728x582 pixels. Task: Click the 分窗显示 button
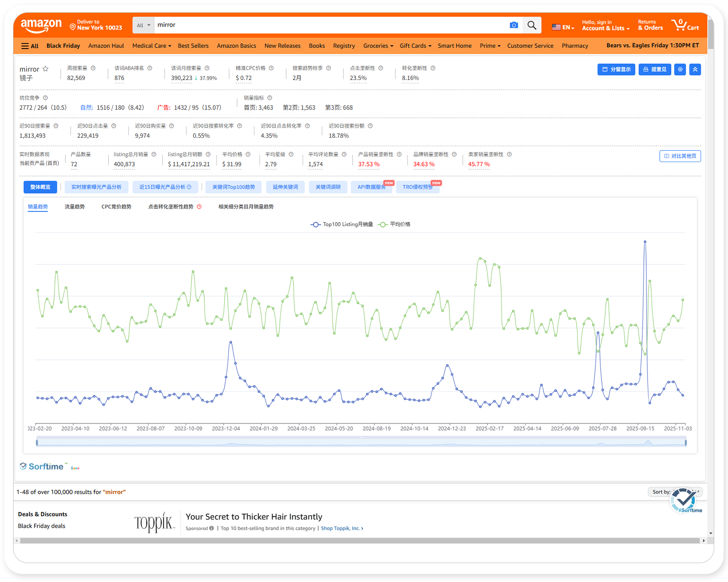pos(616,69)
